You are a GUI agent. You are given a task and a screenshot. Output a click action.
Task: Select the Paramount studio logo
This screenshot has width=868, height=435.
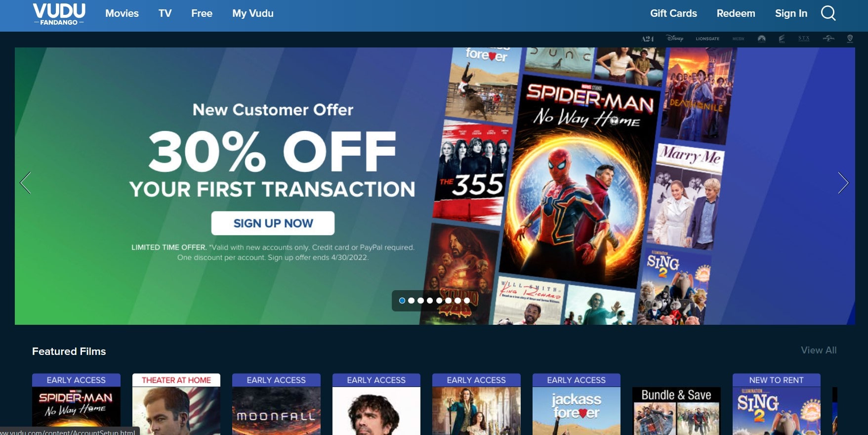point(761,39)
